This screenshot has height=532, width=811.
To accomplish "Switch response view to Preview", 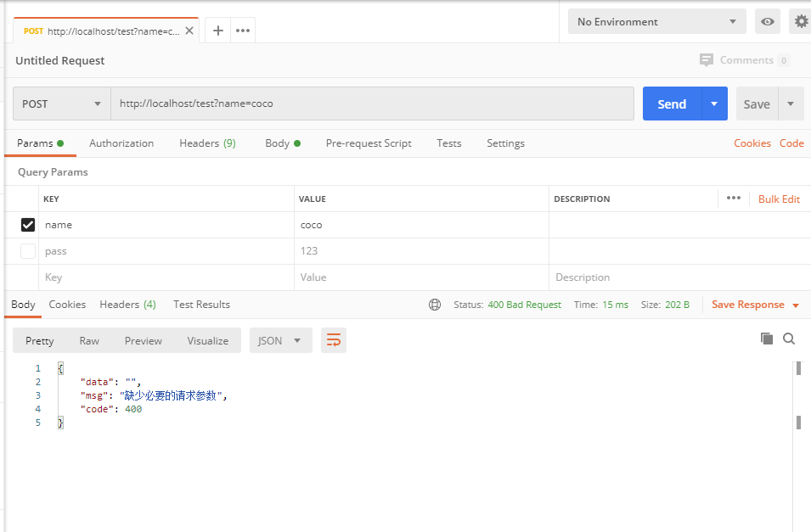I will pos(144,341).
